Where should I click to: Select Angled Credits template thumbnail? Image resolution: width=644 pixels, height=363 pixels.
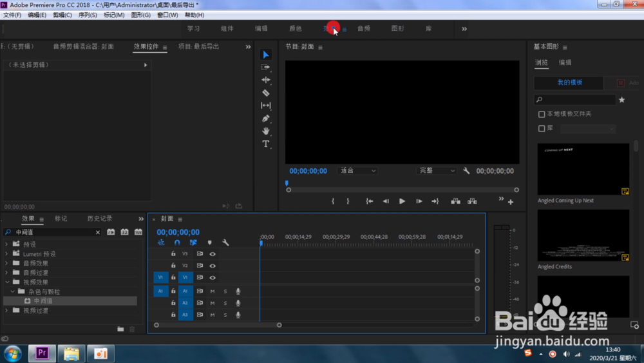583,235
